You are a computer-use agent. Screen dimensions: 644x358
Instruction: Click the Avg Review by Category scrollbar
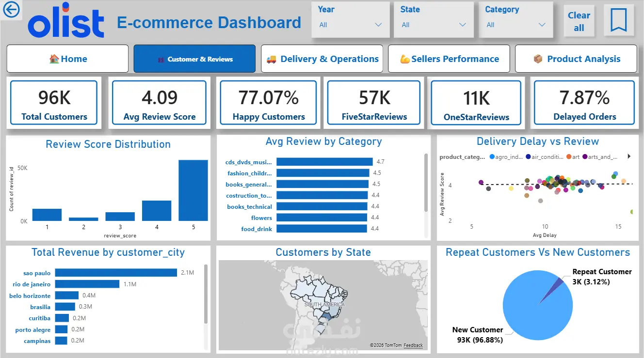[426, 183]
